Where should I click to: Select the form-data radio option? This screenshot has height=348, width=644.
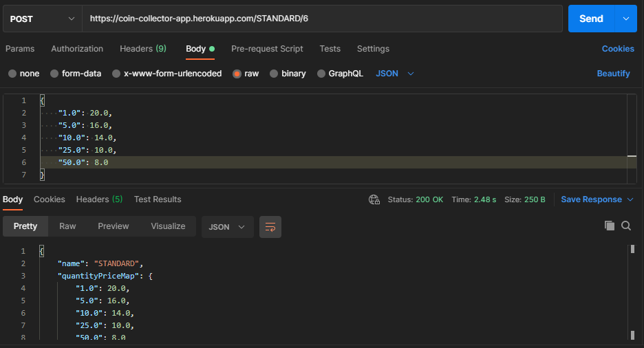[54, 74]
